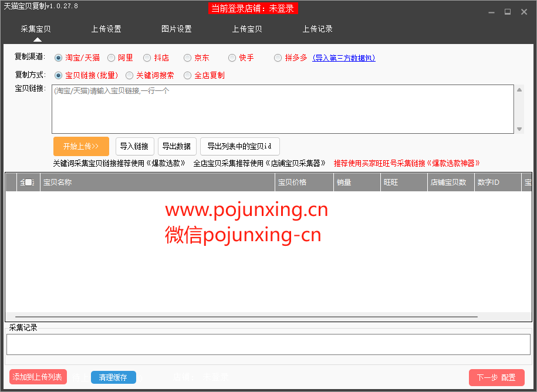Minimize the 天猫宝贝复制 window
Image resolution: width=537 pixels, height=392 pixels.
[x=491, y=12]
